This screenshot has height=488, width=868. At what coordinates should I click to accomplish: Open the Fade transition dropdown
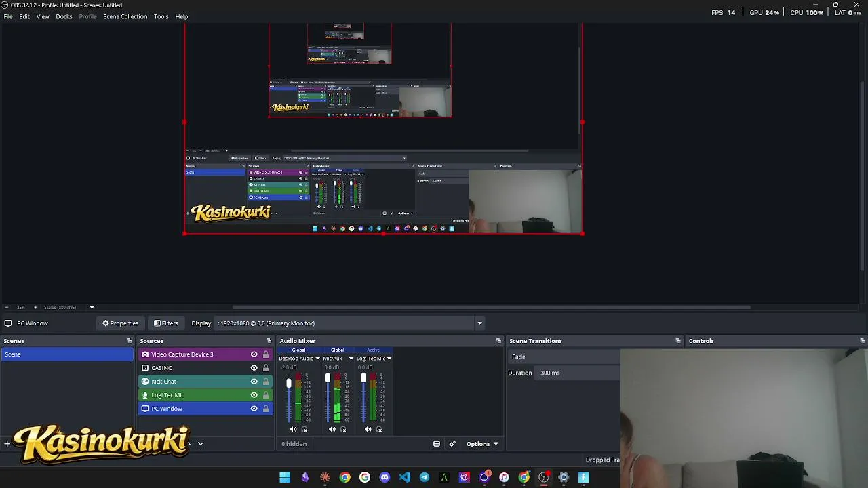[565, 357]
